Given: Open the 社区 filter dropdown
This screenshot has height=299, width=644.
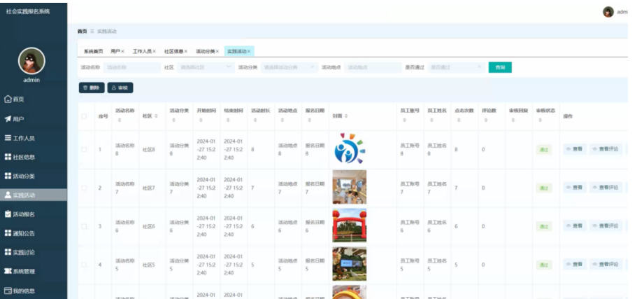Looking at the screenshot, I should [206, 67].
